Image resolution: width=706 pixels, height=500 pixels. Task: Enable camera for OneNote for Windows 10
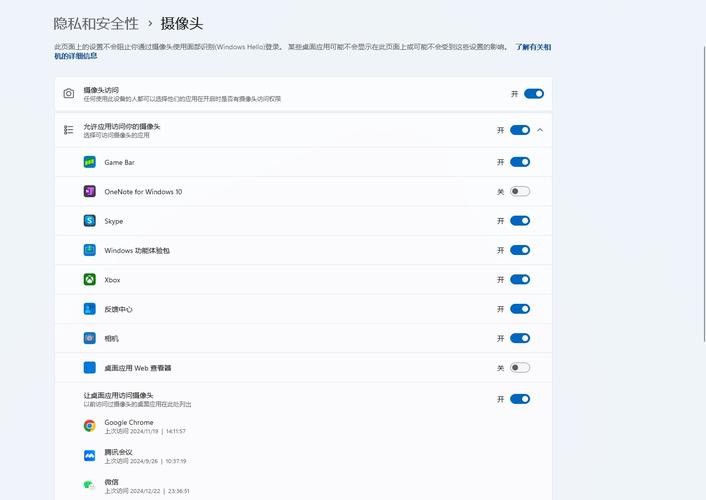(x=520, y=191)
